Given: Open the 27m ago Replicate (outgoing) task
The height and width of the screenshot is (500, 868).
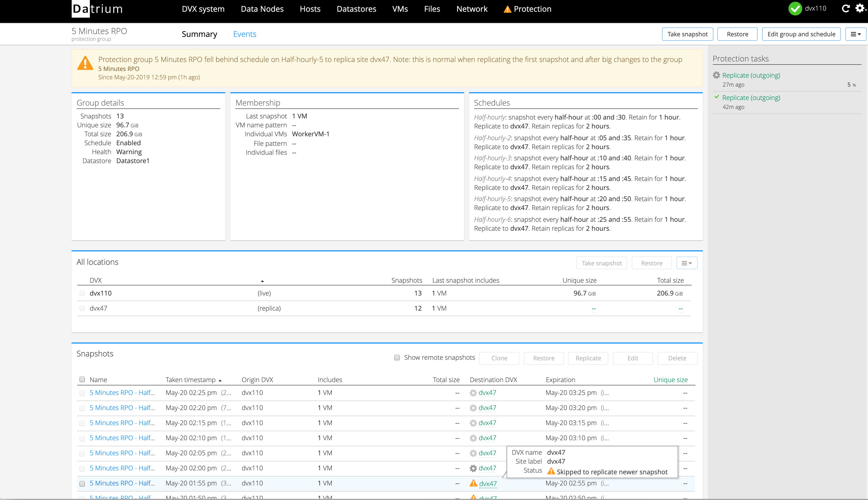Looking at the screenshot, I should coord(751,75).
